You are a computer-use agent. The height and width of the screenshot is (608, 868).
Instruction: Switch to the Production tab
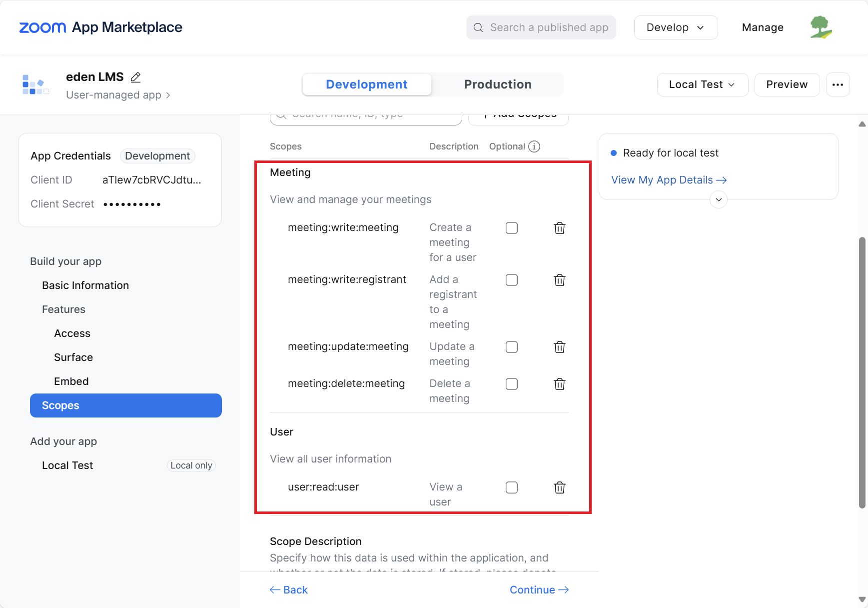point(498,84)
